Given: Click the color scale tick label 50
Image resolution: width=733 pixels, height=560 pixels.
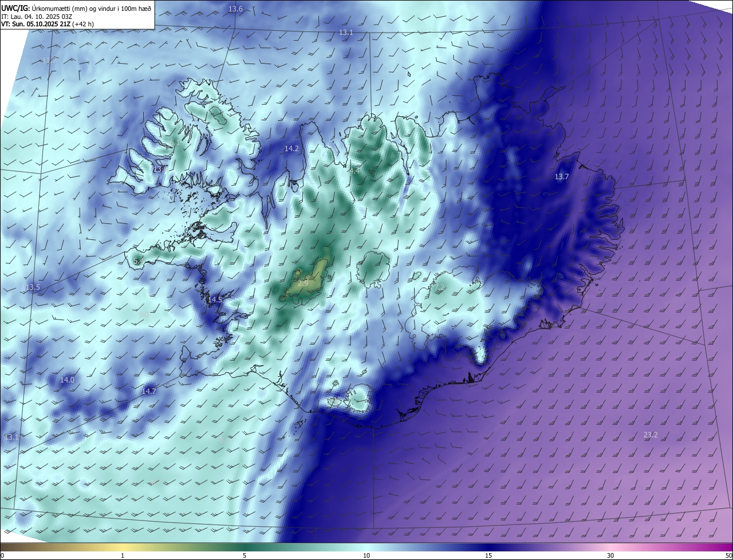Looking at the screenshot, I should click(728, 555).
